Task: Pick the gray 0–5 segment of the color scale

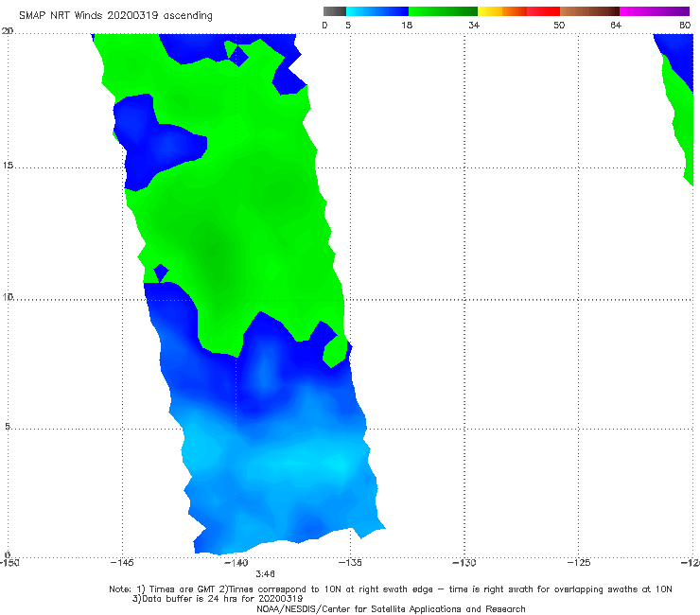Action: (x=335, y=11)
